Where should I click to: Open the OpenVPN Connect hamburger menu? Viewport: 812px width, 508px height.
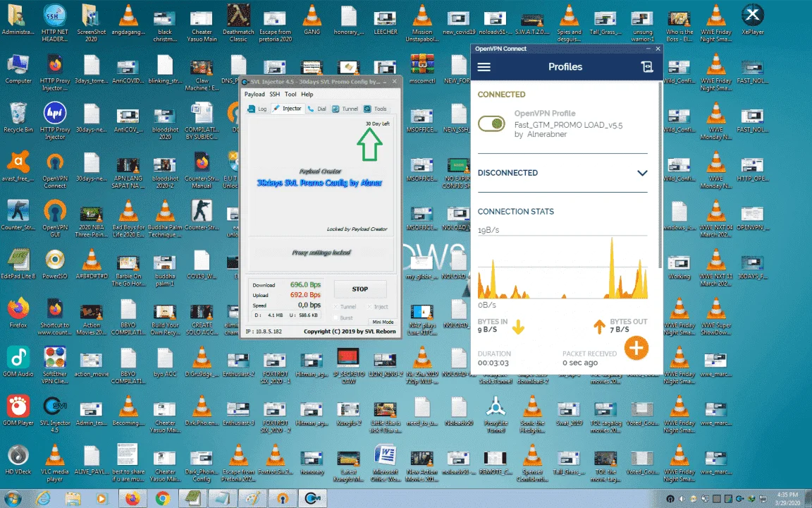[484, 67]
